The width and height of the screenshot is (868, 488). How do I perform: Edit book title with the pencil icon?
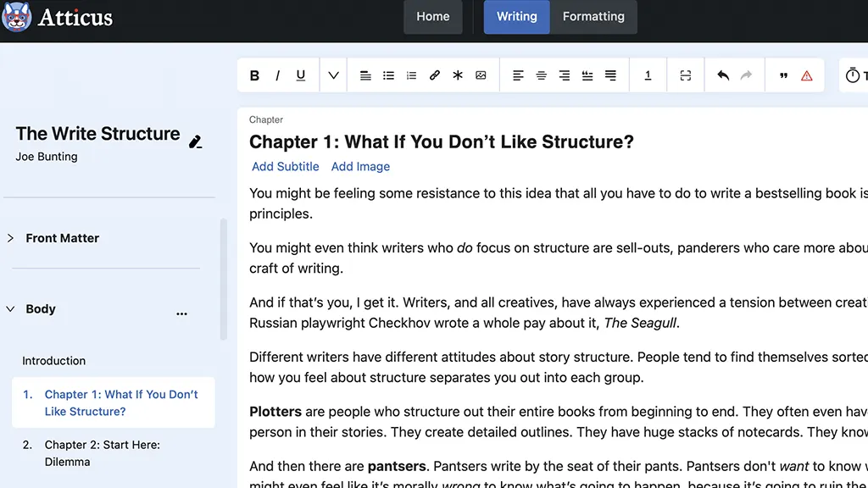click(195, 141)
